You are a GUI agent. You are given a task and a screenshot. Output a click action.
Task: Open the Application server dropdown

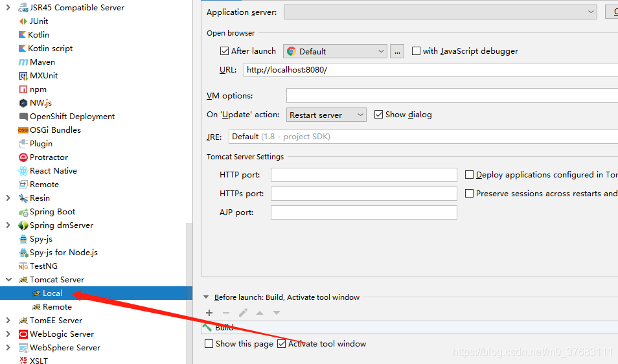pyautogui.click(x=441, y=12)
